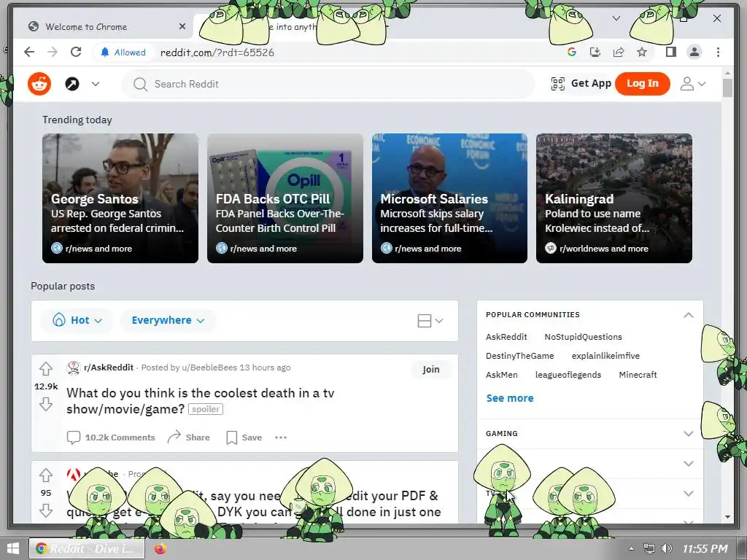The height and width of the screenshot is (560, 747).
Task: Open the volume control tray icon
Action: pyautogui.click(x=667, y=548)
